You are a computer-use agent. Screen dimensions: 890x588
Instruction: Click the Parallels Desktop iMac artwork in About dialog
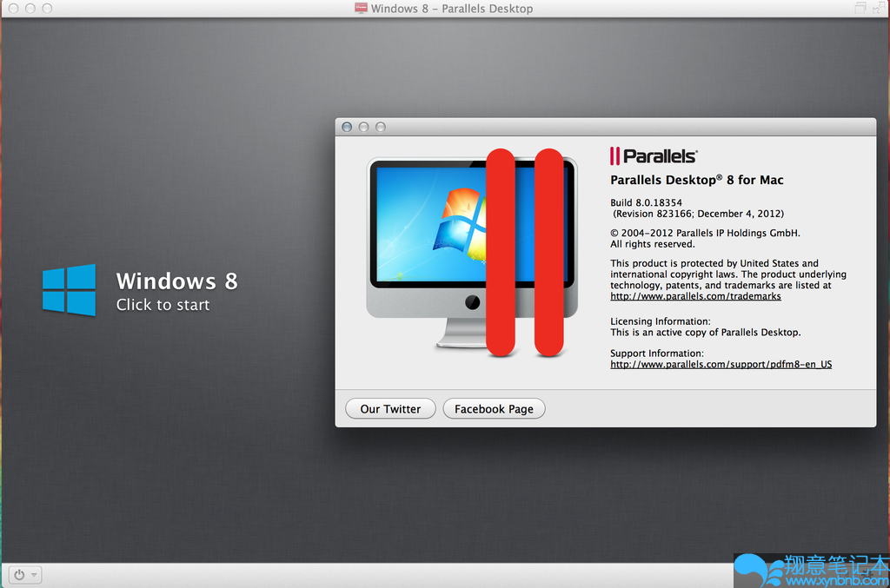pyautogui.click(x=472, y=253)
